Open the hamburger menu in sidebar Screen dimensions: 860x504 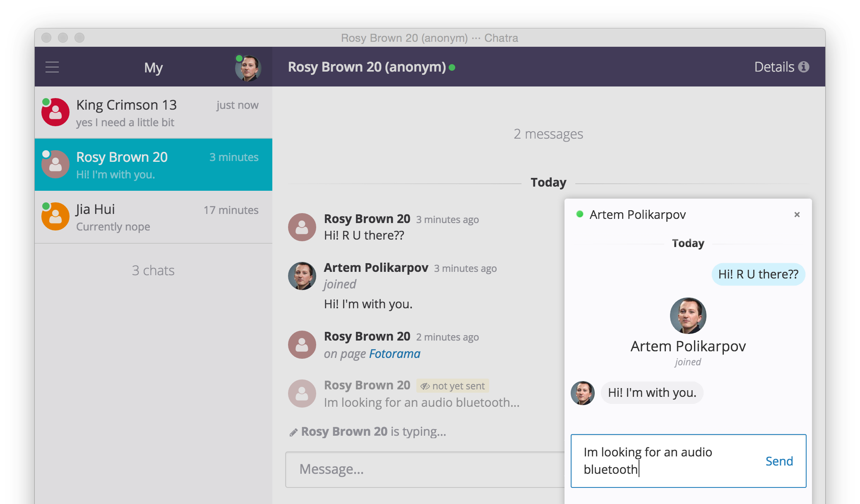click(x=52, y=67)
